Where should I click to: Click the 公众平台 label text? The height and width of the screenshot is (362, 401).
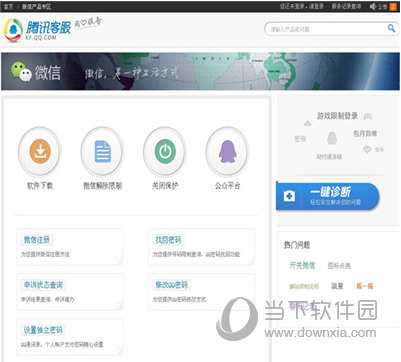tap(227, 186)
